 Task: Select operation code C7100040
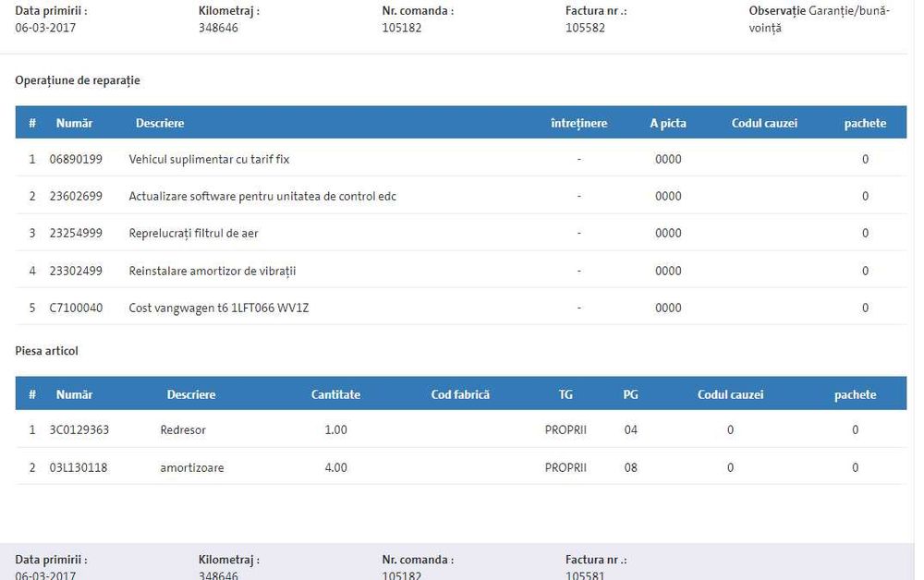(x=76, y=308)
